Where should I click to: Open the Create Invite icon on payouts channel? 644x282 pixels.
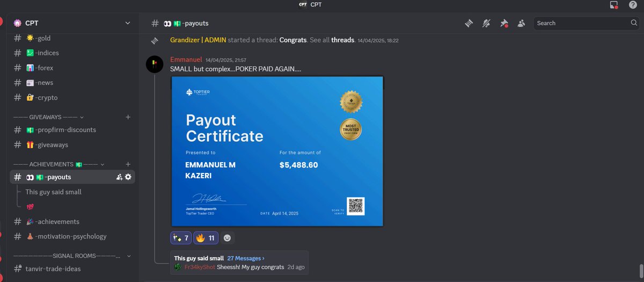click(x=119, y=177)
